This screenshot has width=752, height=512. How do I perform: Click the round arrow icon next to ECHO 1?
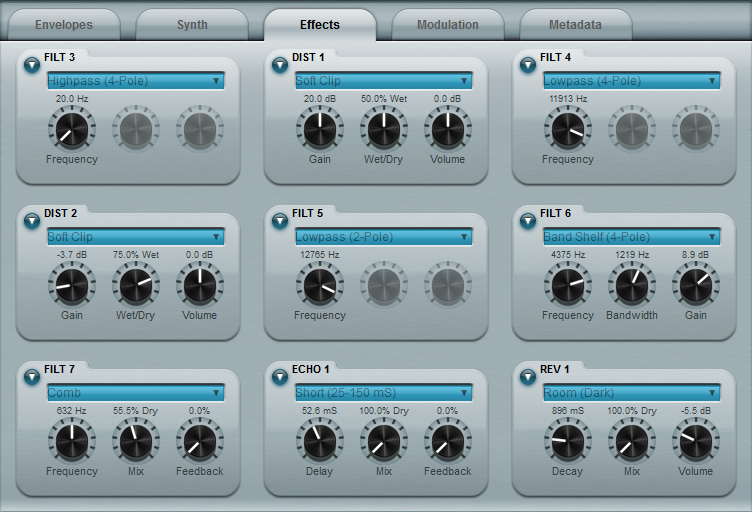[280, 377]
